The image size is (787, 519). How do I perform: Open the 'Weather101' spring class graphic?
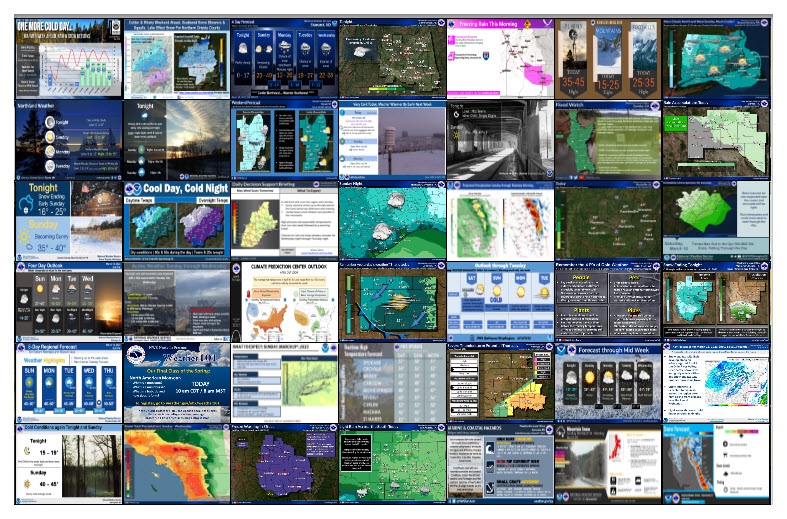coord(175,379)
